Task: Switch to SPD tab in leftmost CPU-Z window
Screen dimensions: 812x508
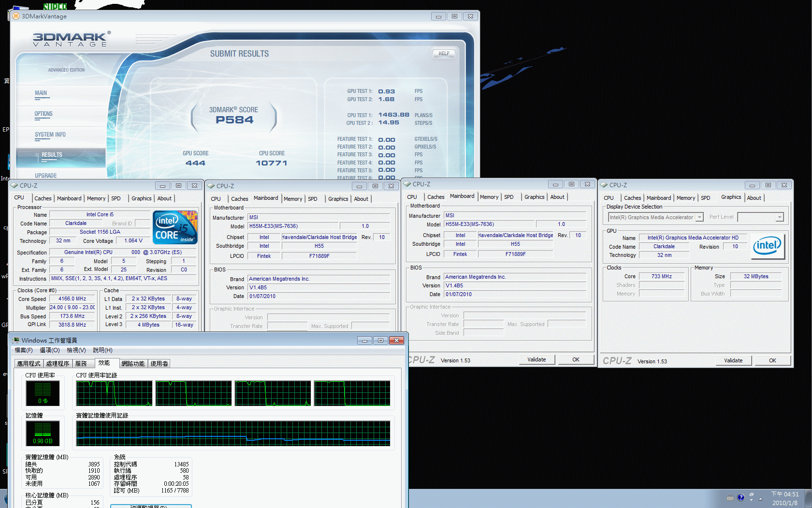Action: 116,198
